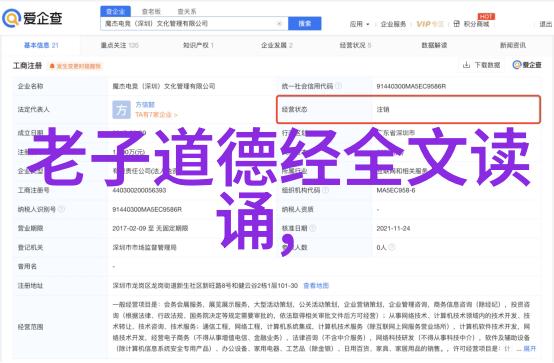Click the 下载数据 download icon
554x363 pixels.
click(466, 65)
